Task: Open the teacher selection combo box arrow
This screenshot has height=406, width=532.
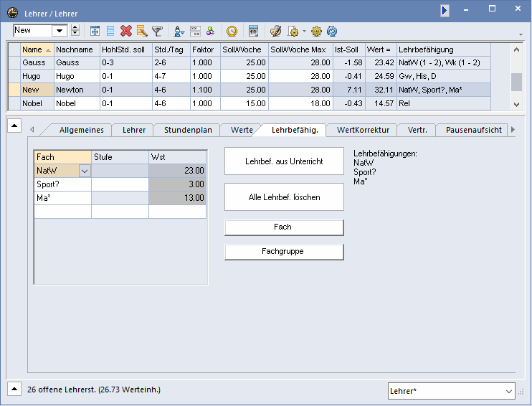Action: coord(60,31)
